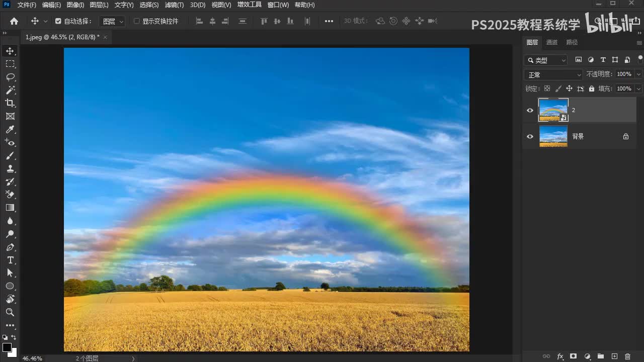This screenshot has height=362, width=644.
Task: Toggle lock transparent pixels
Action: click(x=547, y=88)
